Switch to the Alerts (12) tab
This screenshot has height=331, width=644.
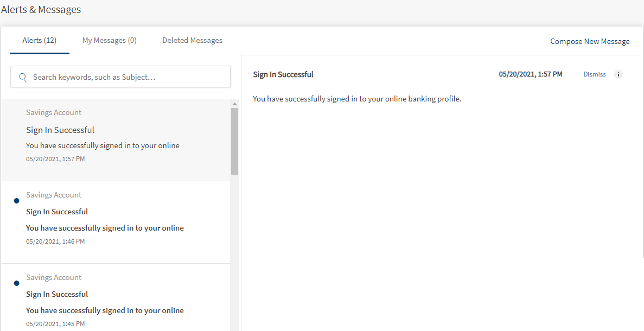[x=40, y=41]
